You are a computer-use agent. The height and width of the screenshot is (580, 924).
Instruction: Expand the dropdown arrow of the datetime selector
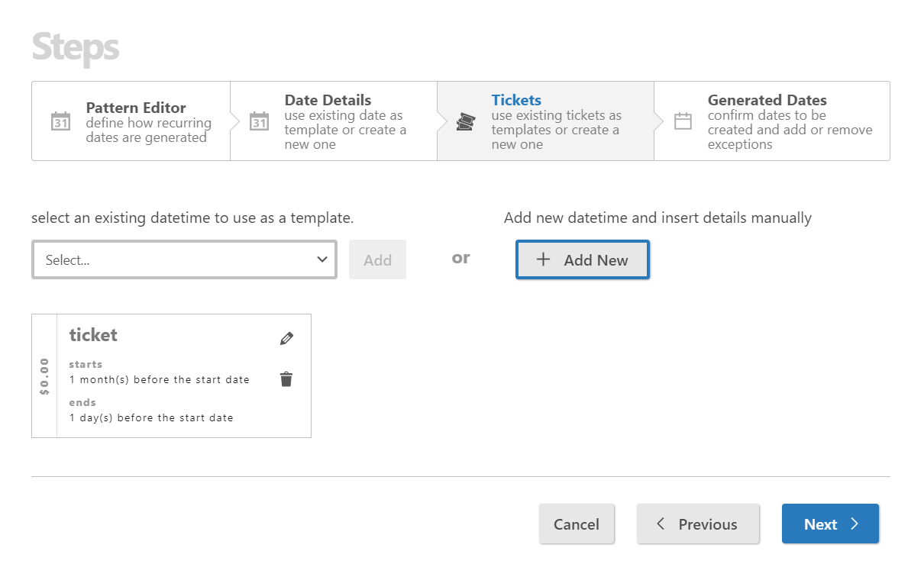(x=321, y=259)
